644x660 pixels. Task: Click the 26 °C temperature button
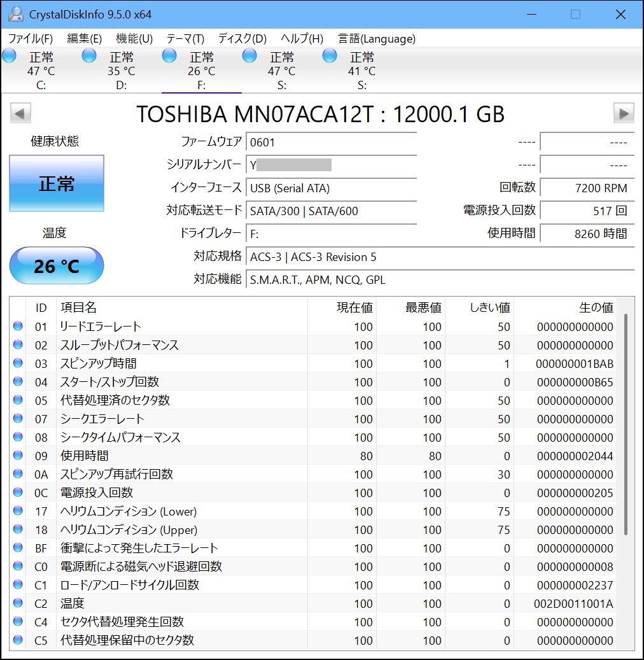click(x=57, y=265)
